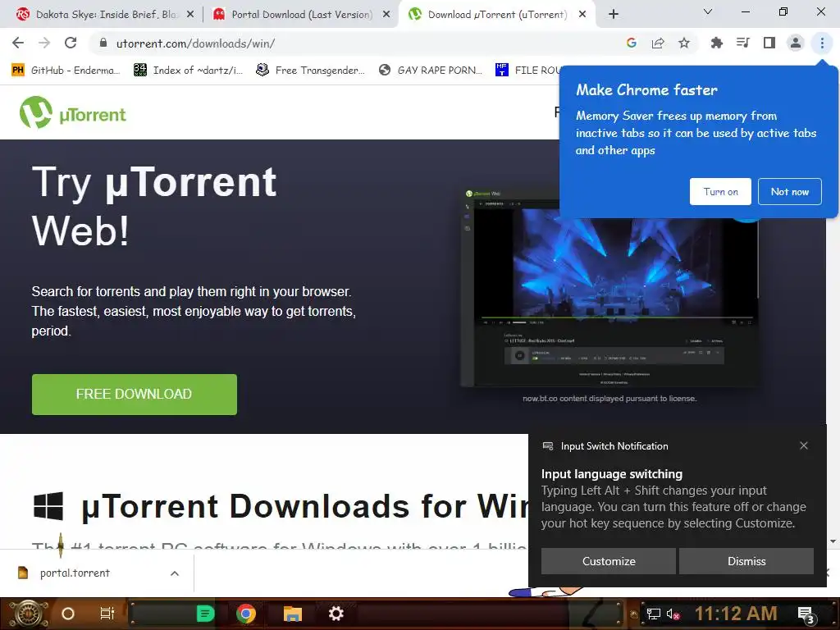This screenshot has height=630, width=840.
Task: Turn on Memory Saver
Action: (720, 191)
